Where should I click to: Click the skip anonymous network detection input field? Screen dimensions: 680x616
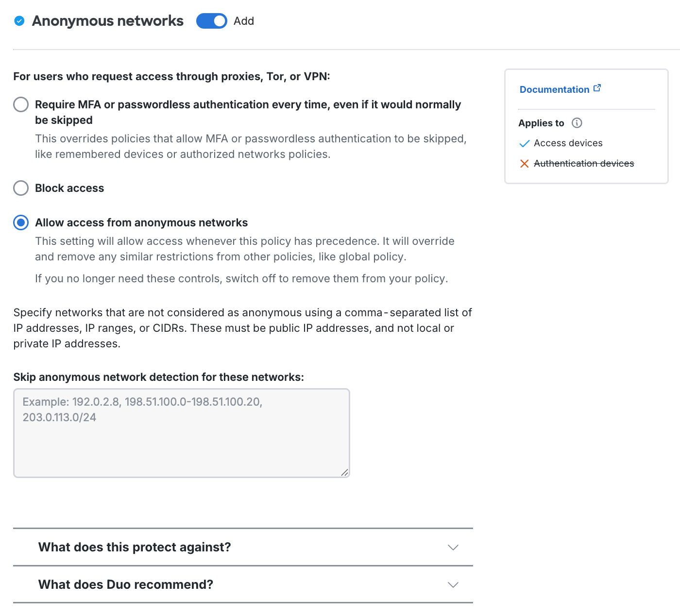[182, 432]
